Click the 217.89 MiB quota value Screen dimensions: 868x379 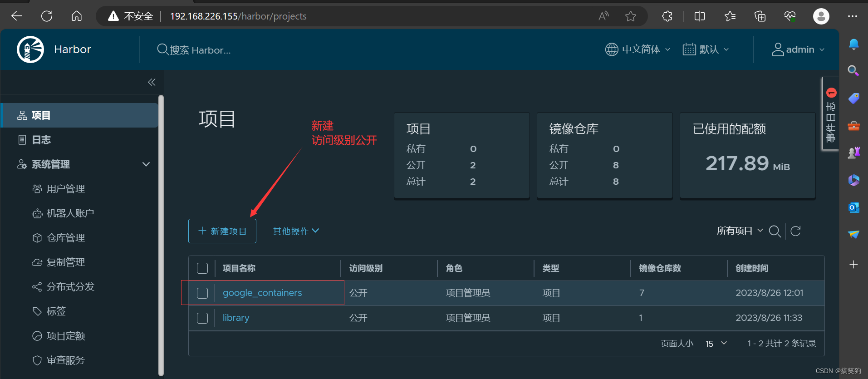748,163
